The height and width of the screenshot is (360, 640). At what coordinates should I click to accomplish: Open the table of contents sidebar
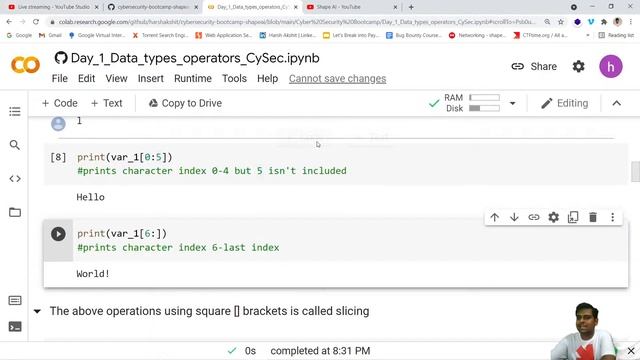point(15,111)
